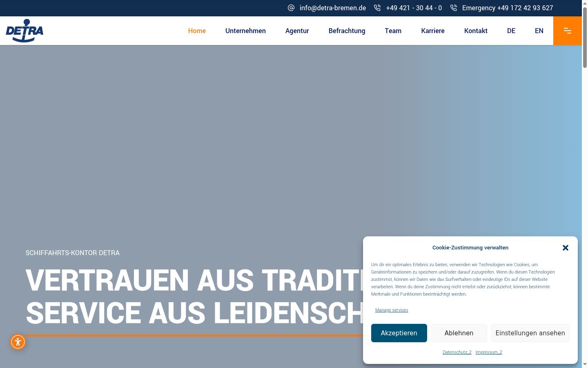
Task: Open the orange hamburger menu button
Action: pyautogui.click(x=568, y=31)
